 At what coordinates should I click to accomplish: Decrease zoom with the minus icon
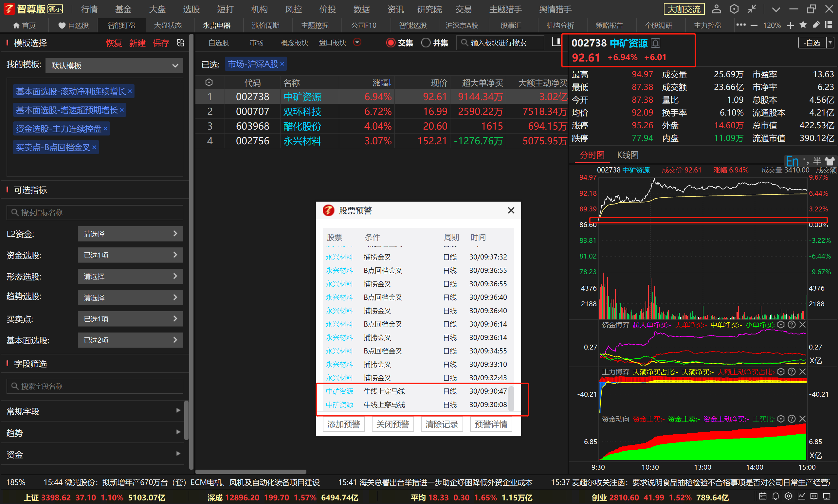click(754, 26)
